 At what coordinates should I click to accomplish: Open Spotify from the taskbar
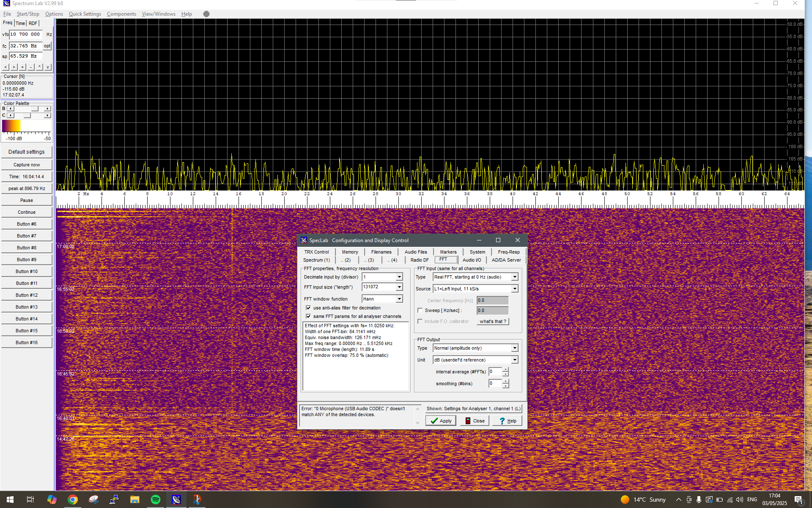[x=156, y=500]
